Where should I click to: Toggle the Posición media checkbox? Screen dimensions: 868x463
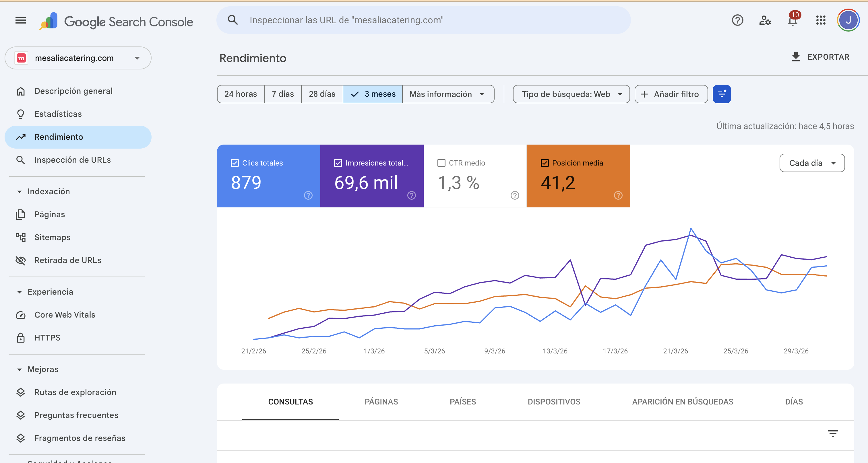[545, 163]
